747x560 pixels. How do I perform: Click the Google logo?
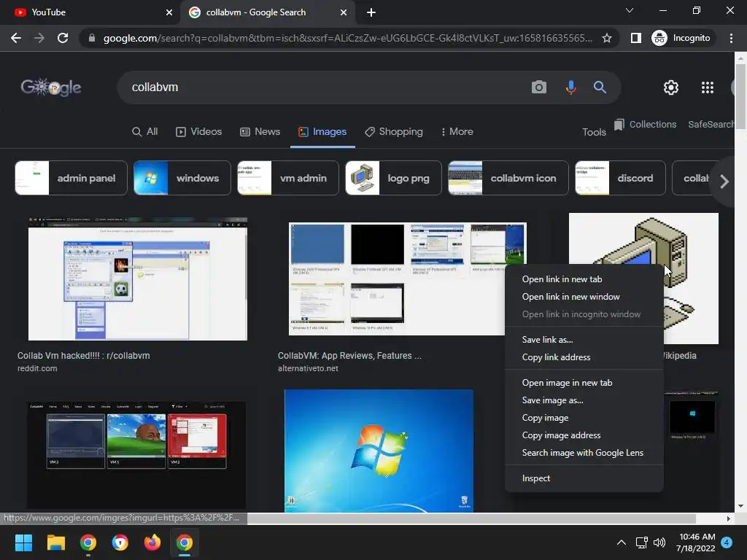(51, 87)
